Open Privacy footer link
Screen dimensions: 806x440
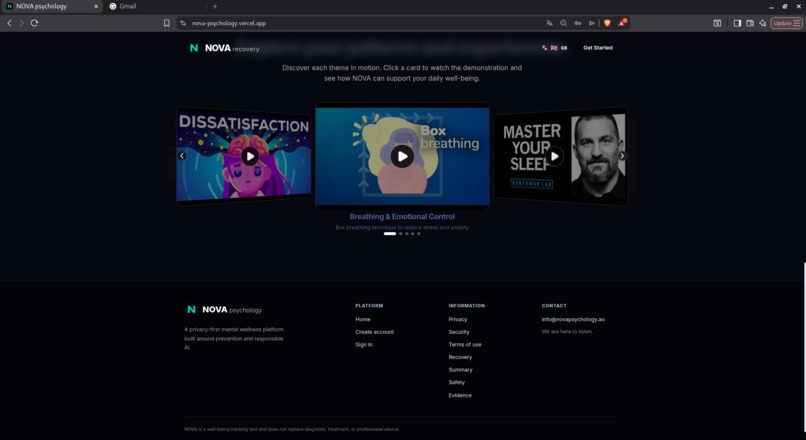457,319
